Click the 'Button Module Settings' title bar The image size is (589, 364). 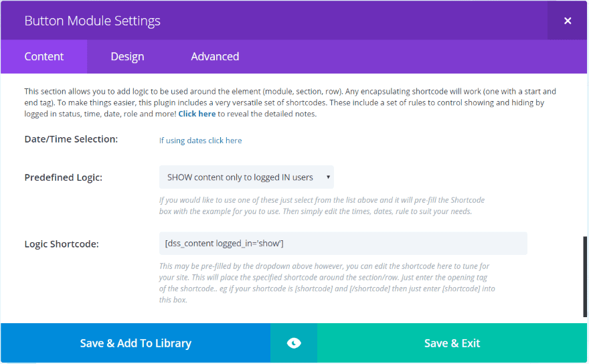[268, 21]
